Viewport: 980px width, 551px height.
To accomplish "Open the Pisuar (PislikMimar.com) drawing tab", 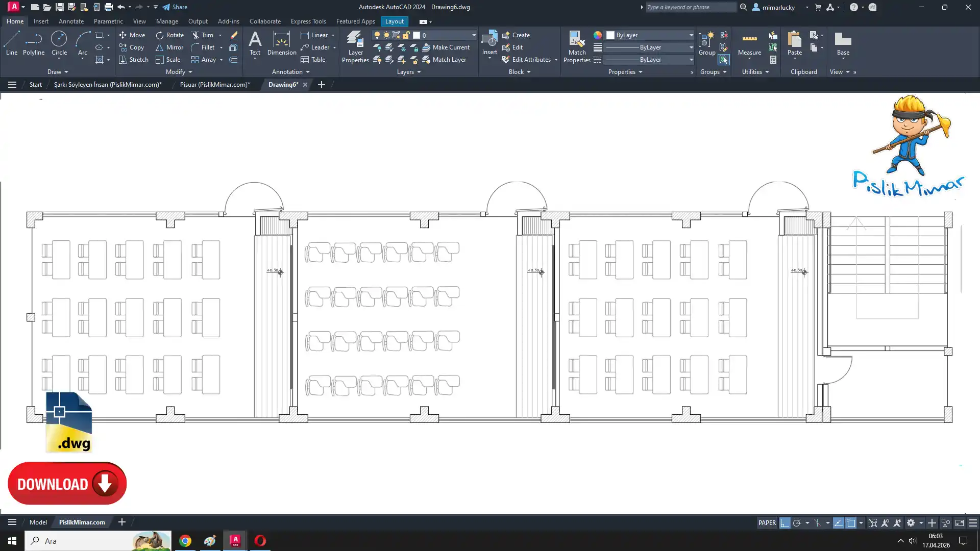I will point(214,85).
